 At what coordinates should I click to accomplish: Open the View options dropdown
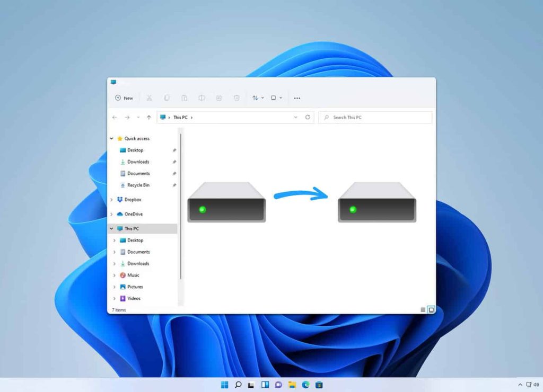[275, 98]
